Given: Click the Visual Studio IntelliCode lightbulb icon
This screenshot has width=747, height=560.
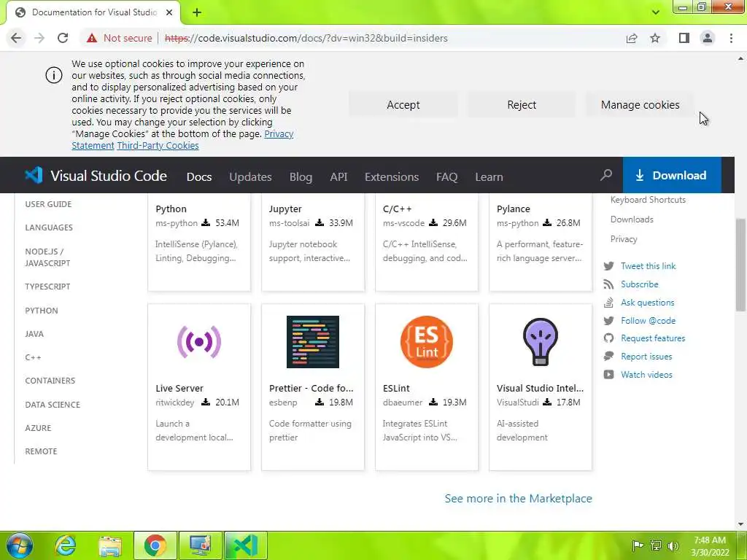Looking at the screenshot, I should point(541,341).
